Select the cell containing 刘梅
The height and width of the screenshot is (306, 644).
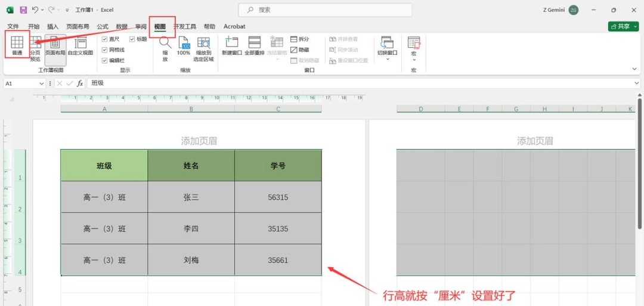point(191,260)
